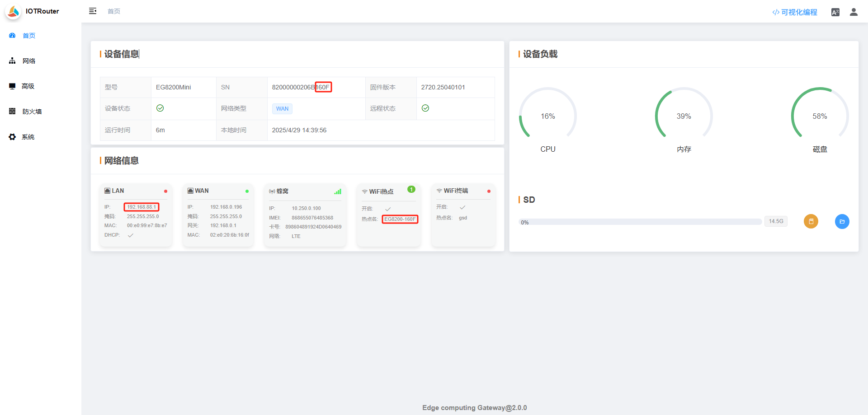Click the blue SD folder browse button
The height and width of the screenshot is (415, 868).
point(842,221)
